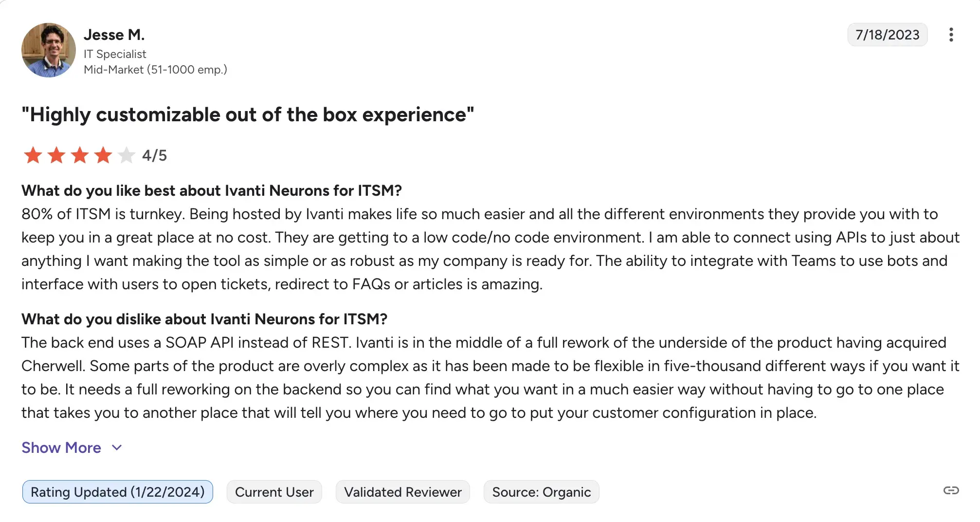Click the gray fifth rating star
This screenshot has height=522, width=980.
point(127,155)
